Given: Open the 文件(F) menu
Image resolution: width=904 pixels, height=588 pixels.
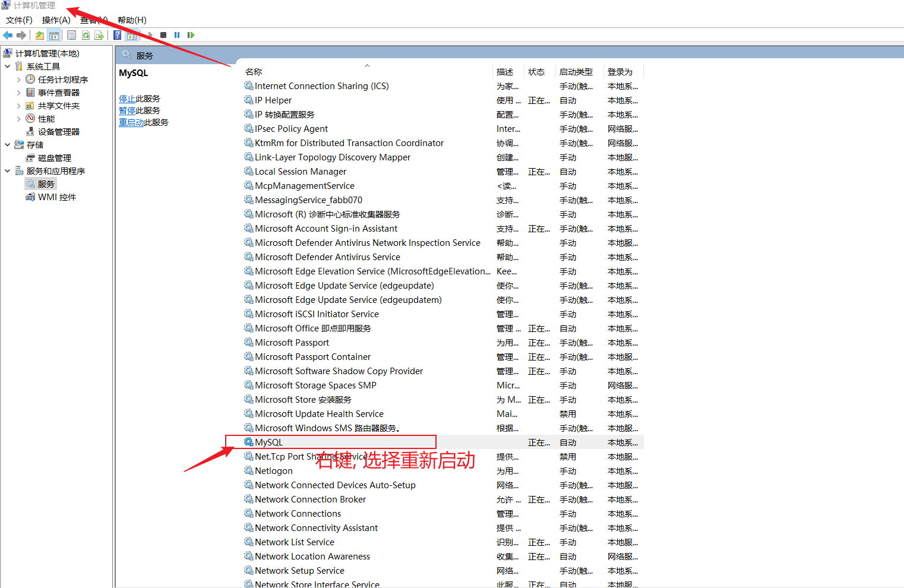Looking at the screenshot, I should tap(19, 20).
